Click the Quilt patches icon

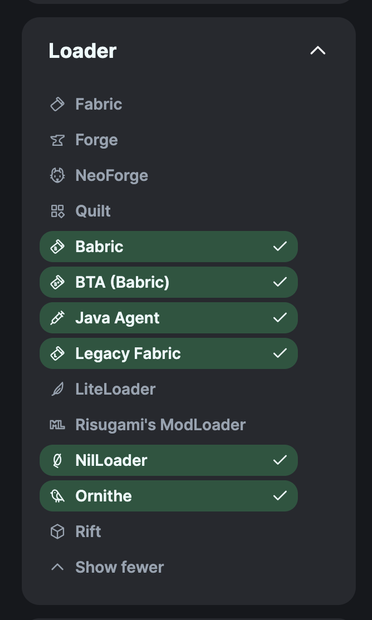[57, 211]
